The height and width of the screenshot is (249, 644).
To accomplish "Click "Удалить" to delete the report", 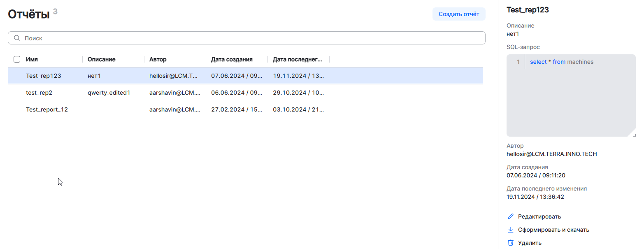I will point(530,243).
